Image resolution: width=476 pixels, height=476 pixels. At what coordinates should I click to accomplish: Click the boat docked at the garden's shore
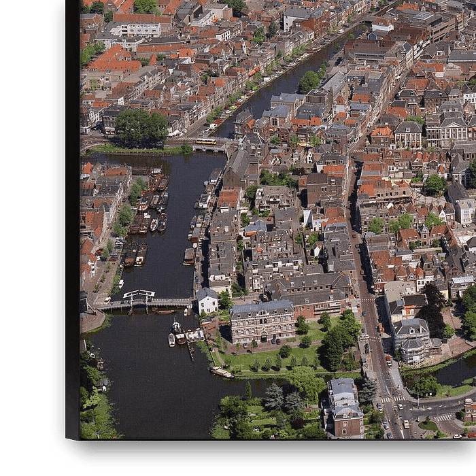coord(222,372)
